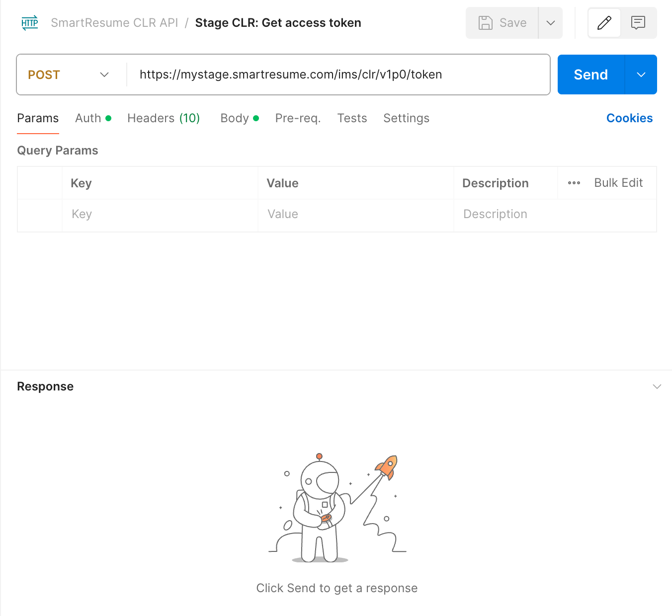Click the pencil edit icon
This screenshot has width=672, height=616.
click(604, 23)
